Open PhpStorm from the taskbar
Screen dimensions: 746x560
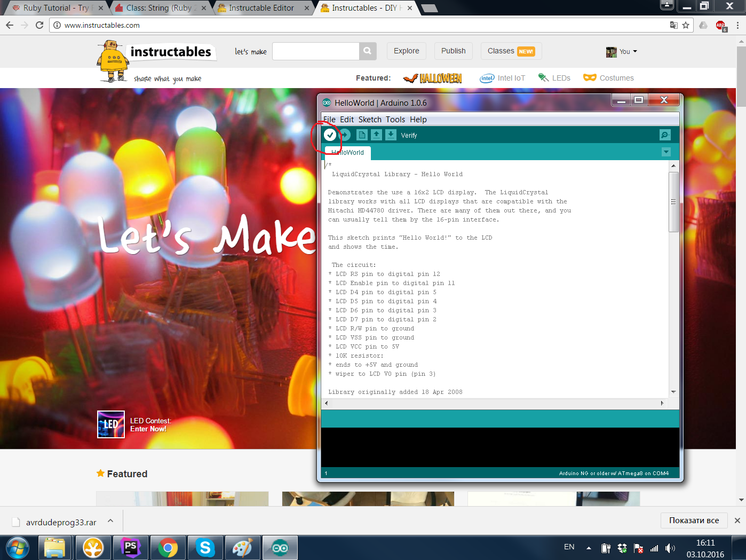[x=130, y=548]
